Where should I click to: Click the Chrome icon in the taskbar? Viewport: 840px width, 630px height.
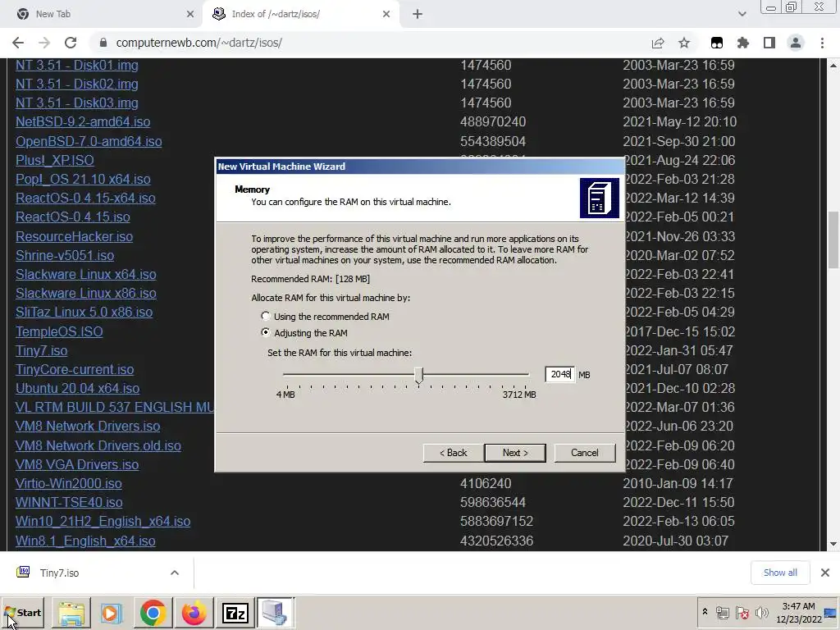click(153, 613)
